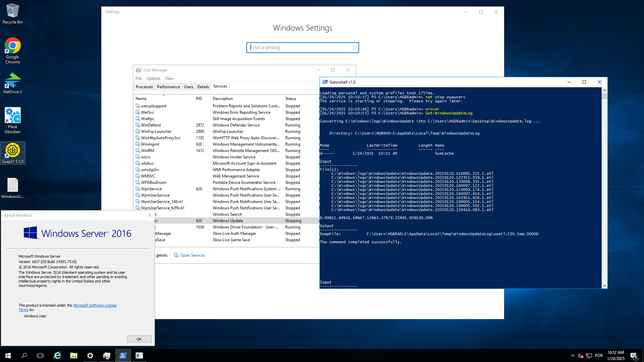Select Xbox Live Game Save row

coord(237,240)
